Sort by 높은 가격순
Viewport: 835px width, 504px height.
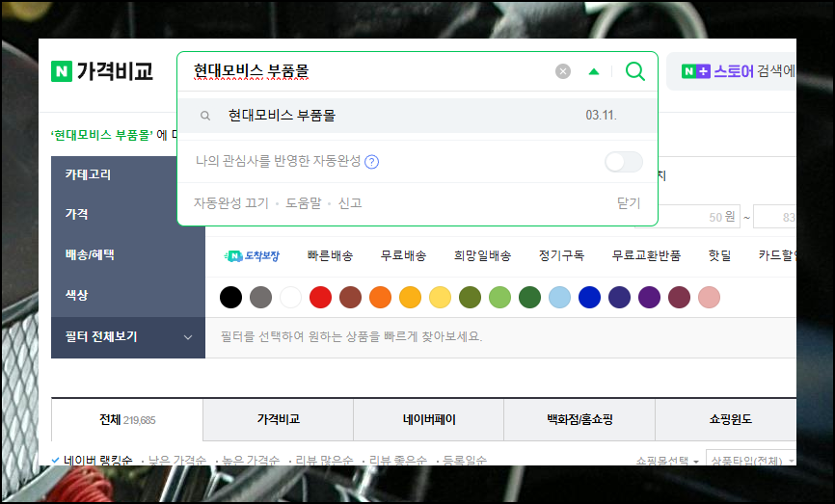[251, 461]
